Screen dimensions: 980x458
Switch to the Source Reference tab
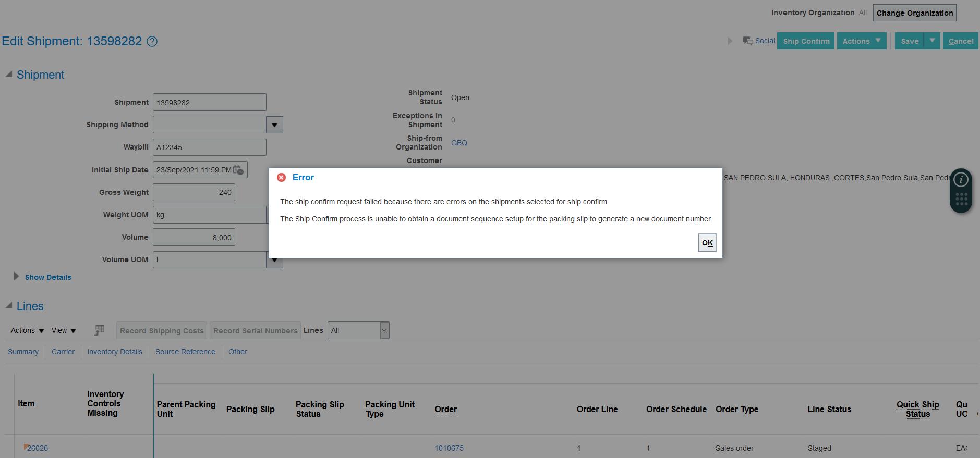click(185, 352)
